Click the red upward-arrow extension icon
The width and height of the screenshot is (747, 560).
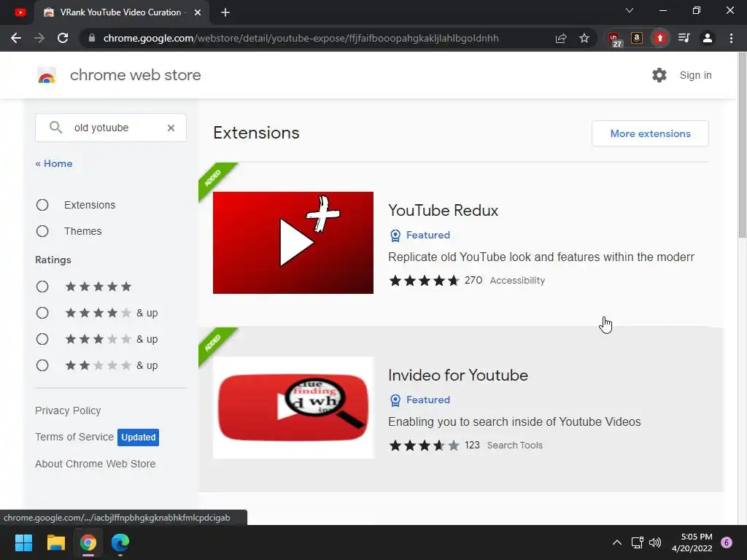tap(659, 38)
